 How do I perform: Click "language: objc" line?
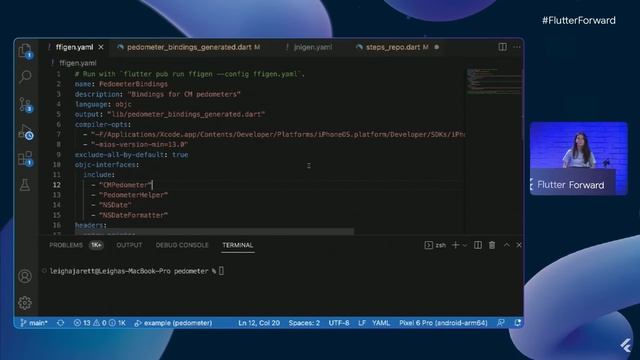coord(103,104)
